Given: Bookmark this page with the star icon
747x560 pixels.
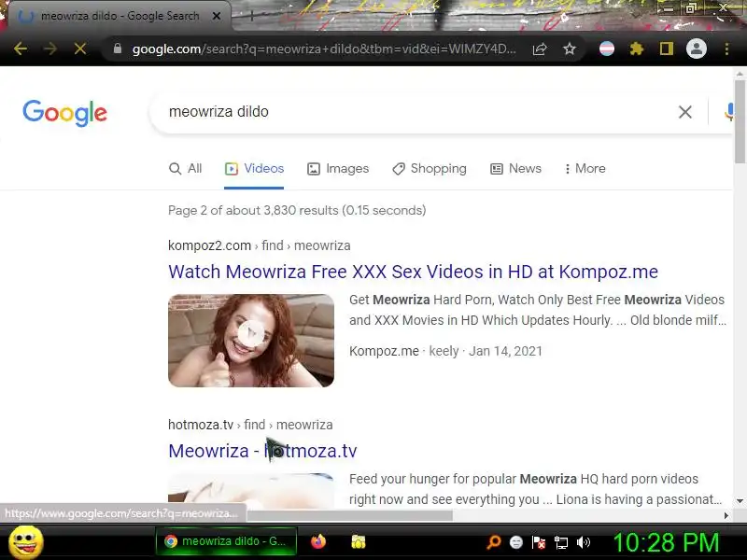Looking at the screenshot, I should pyautogui.click(x=570, y=49).
